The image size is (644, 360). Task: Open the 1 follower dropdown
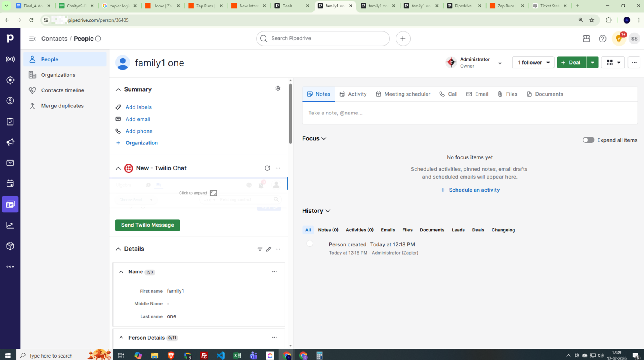533,63
